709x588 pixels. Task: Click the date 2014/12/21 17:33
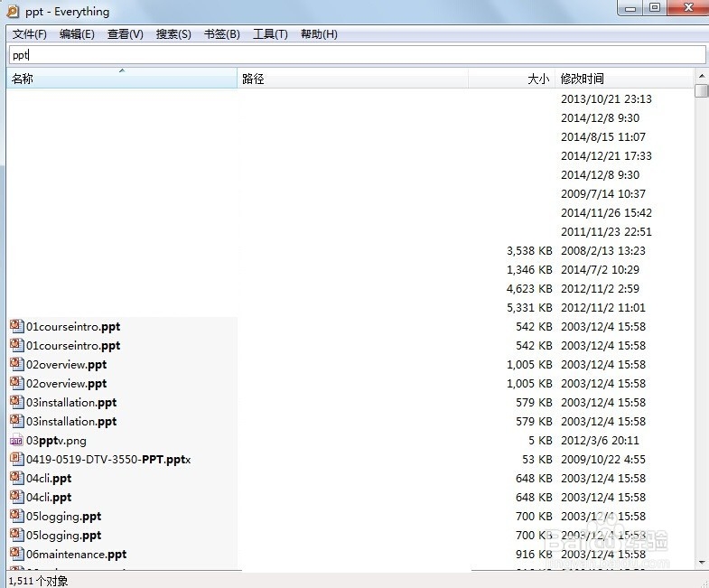click(606, 155)
